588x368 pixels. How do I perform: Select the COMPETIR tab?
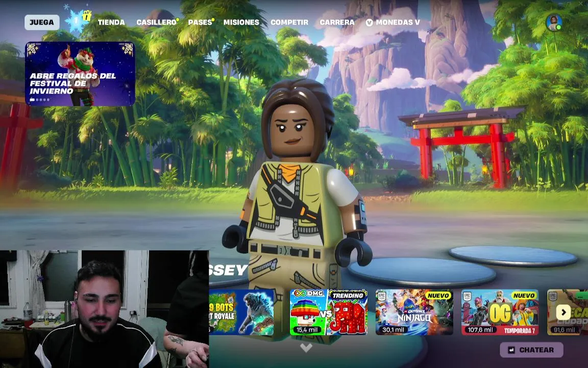pos(289,22)
